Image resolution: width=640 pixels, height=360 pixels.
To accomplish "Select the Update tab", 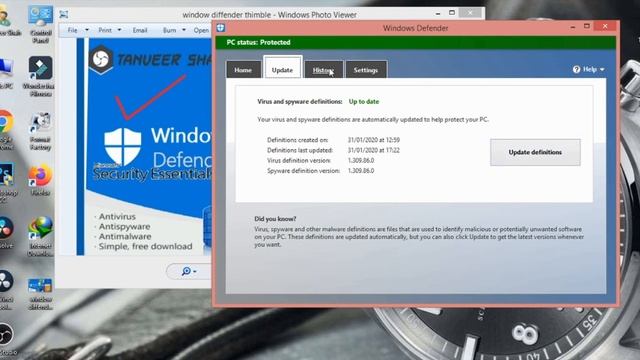I will (x=282, y=67).
